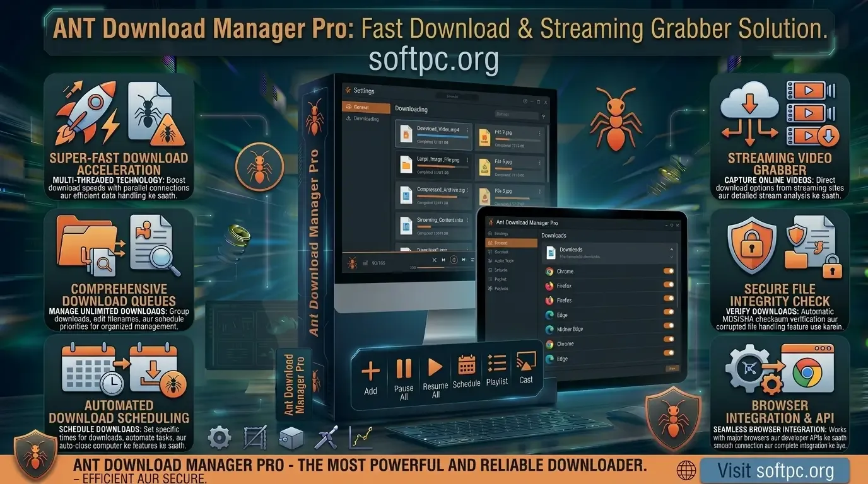
Task: Collapse the Downloads section chevron in tablet
Action: click(x=671, y=250)
